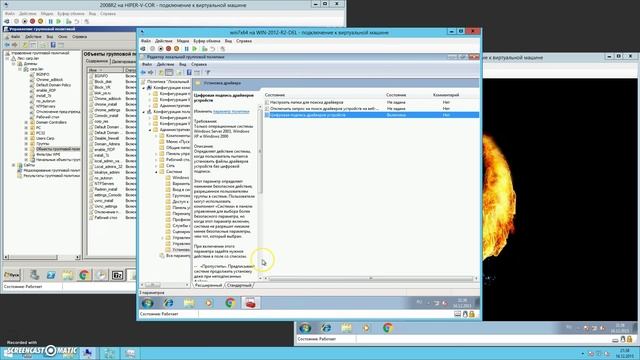Select Chrome_adblock in Group Policy Management tree
640x360 pixels.
(x=49, y=80)
